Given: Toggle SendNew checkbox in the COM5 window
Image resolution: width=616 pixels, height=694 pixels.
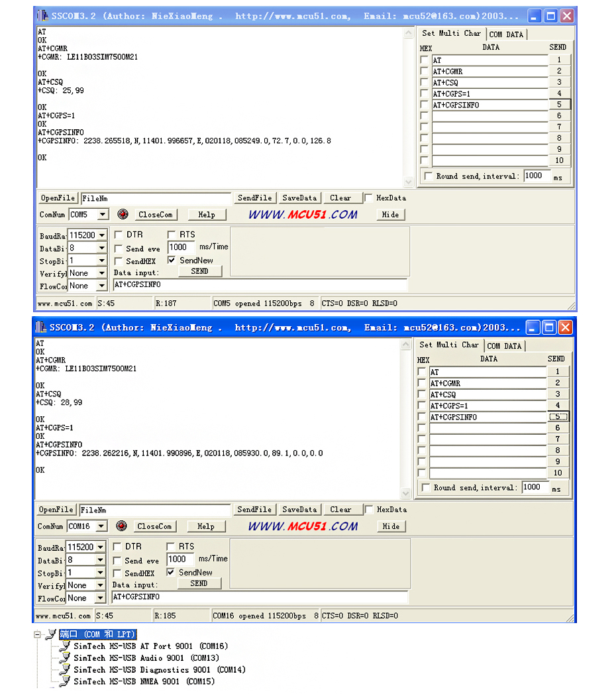Looking at the screenshot, I should click(171, 260).
